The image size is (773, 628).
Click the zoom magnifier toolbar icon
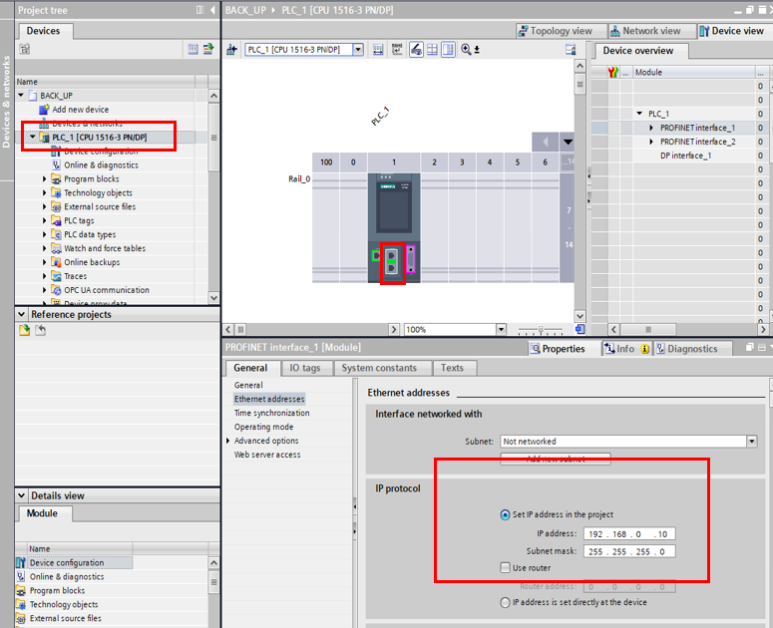coord(466,49)
